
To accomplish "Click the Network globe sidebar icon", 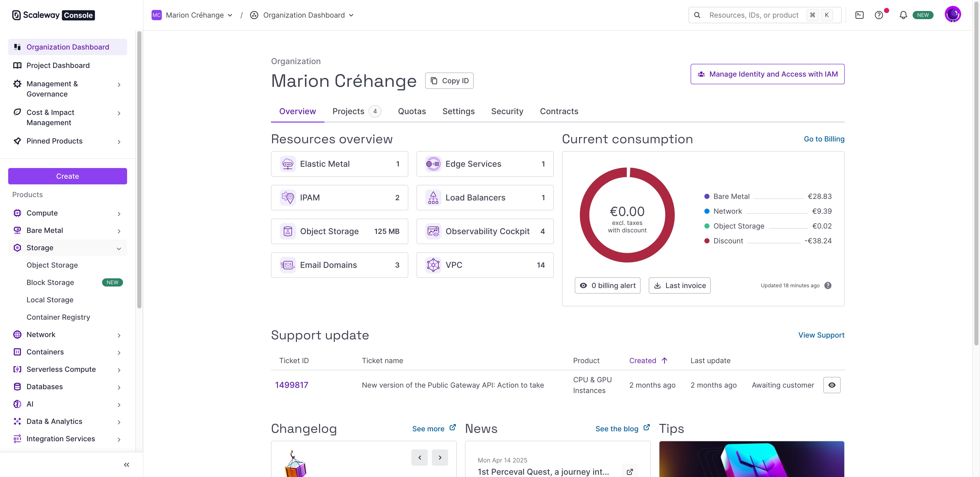I will click(17, 335).
